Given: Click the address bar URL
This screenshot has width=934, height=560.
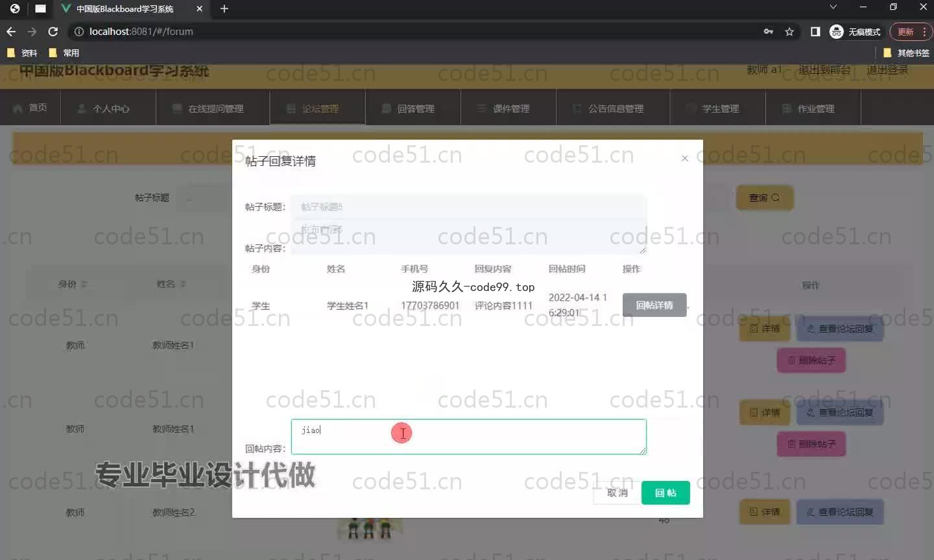Looking at the screenshot, I should point(141,31).
